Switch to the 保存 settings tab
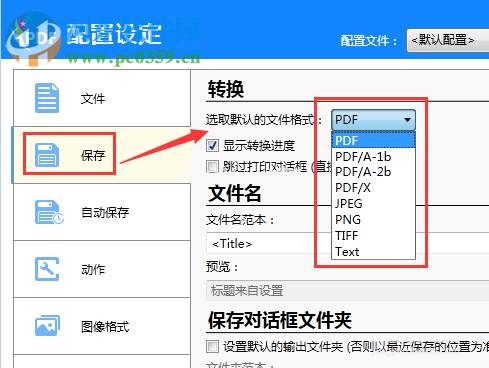This screenshot has width=489, height=368. click(x=102, y=155)
